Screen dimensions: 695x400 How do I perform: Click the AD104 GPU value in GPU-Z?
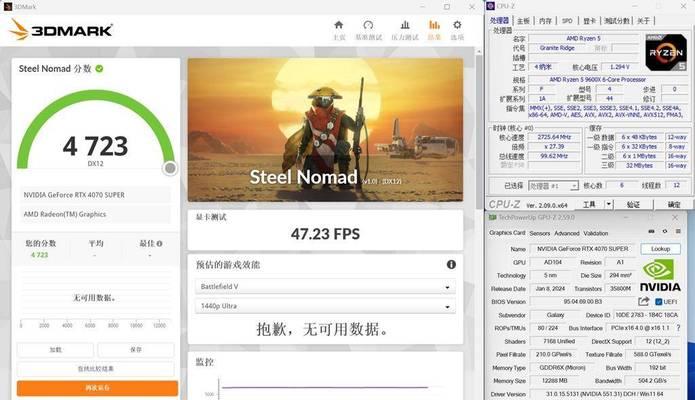coord(553,263)
